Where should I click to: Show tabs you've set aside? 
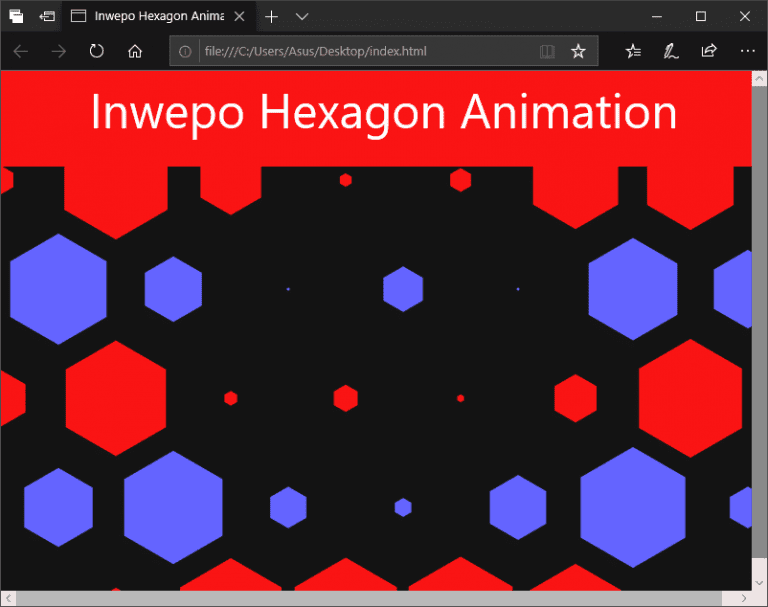click(x=16, y=16)
